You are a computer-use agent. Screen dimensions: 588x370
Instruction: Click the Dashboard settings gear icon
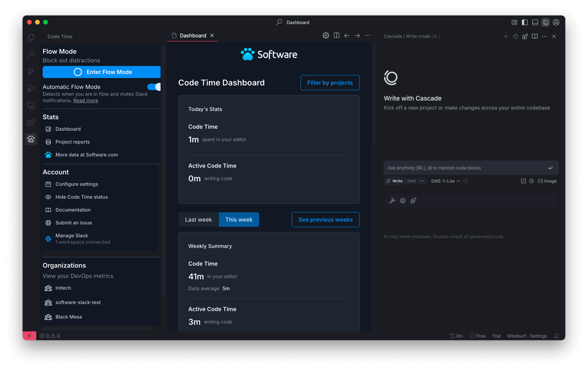[x=326, y=35]
